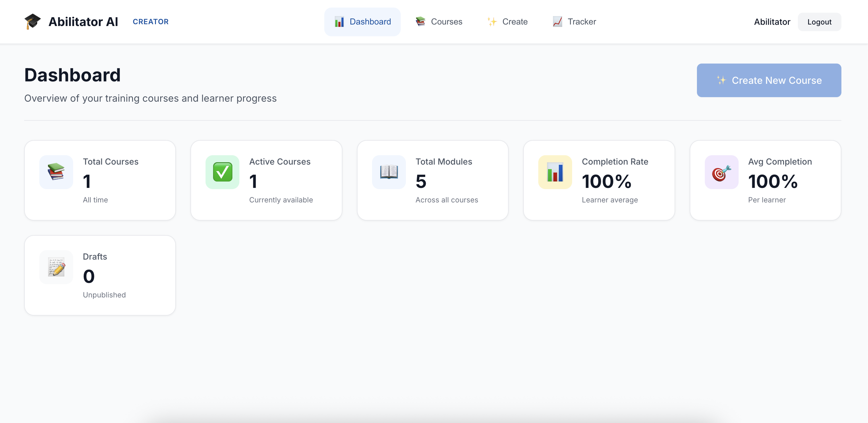Click the sparkles icon beside Create
This screenshot has width=868, height=423.
click(x=492, y=21)
